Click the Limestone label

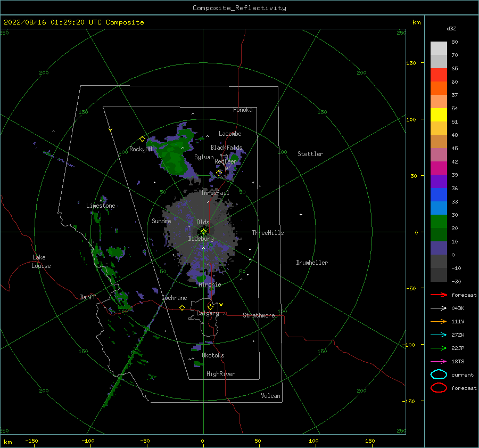click(x=101, y=206)
